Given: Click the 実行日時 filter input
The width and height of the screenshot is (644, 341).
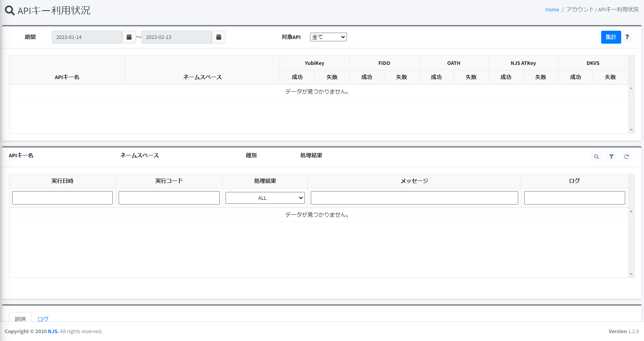Looking at the screenshot, I should coord(62,198).
